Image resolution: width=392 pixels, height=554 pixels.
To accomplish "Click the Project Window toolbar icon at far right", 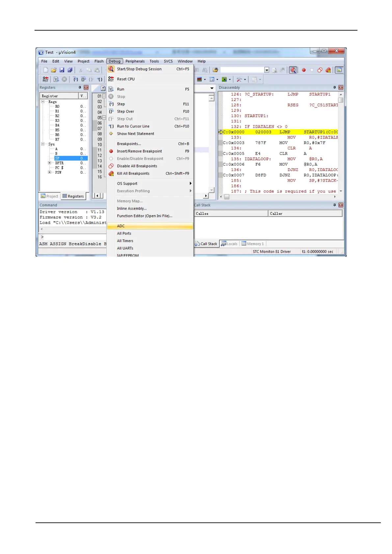I will (x=339, y=70).
